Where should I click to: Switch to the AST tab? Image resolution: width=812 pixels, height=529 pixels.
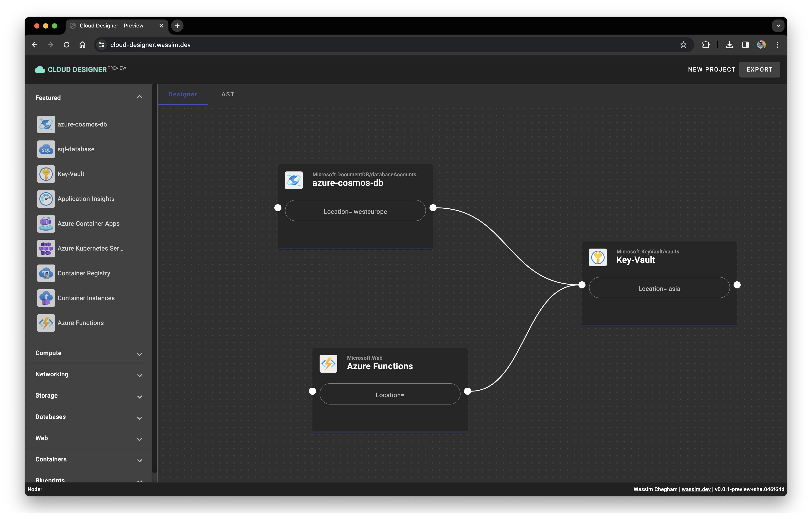pyautogui.click(x=228, y=94)
